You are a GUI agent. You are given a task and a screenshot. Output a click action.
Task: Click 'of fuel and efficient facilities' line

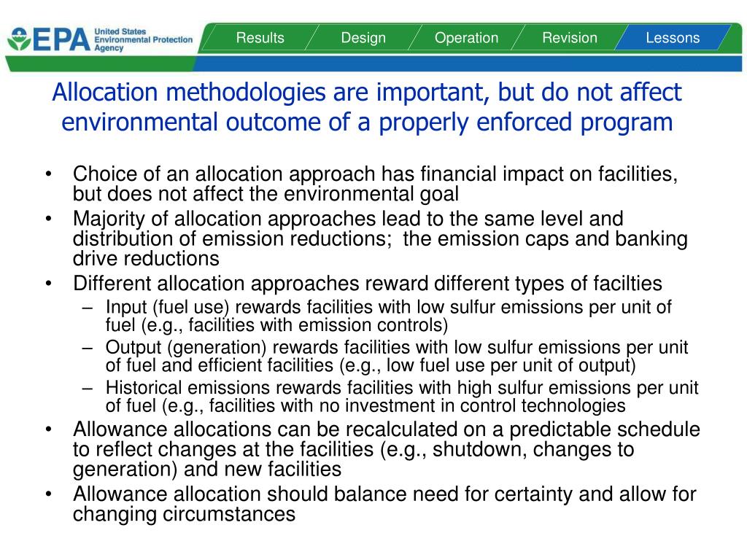371,365
